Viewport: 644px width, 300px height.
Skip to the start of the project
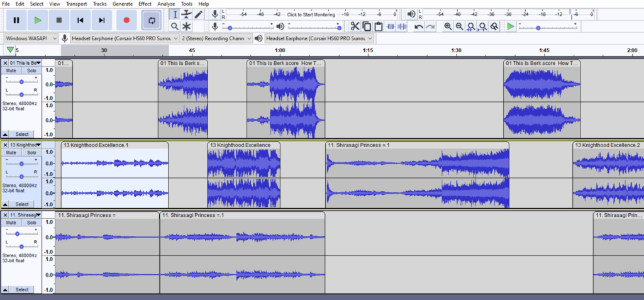pos(80,20)
